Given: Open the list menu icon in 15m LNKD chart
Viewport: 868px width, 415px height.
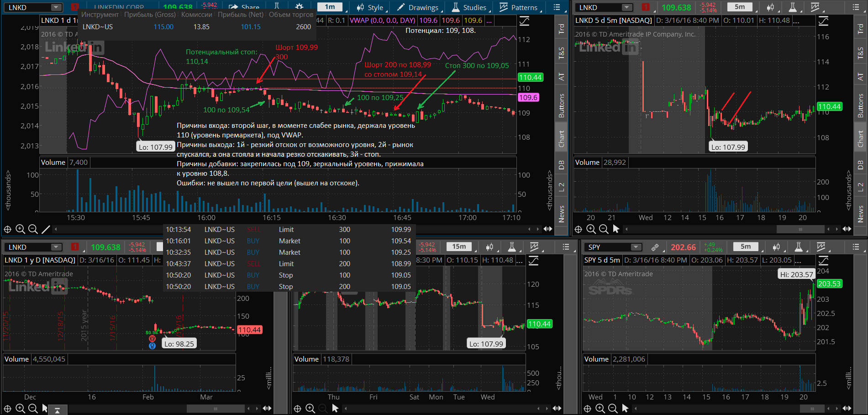Looking at the screenshot, I should point(566,247).
